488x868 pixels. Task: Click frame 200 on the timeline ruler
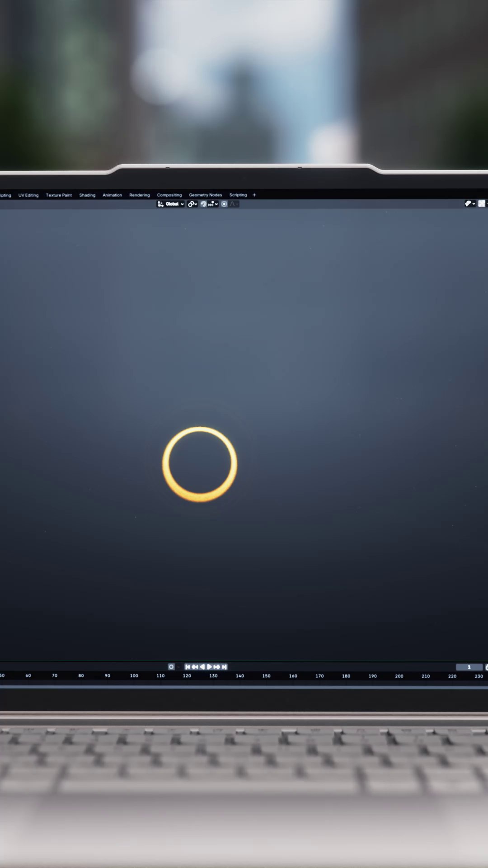pyautogui.click(x=399, y=676)
